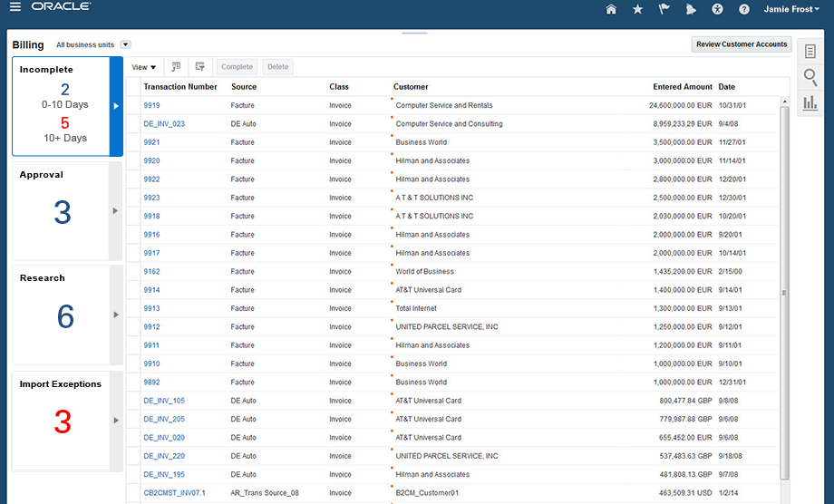Viewport: 834px width, 504px height.
Task: Open accessibility settings icon
Action: [718, 9]
